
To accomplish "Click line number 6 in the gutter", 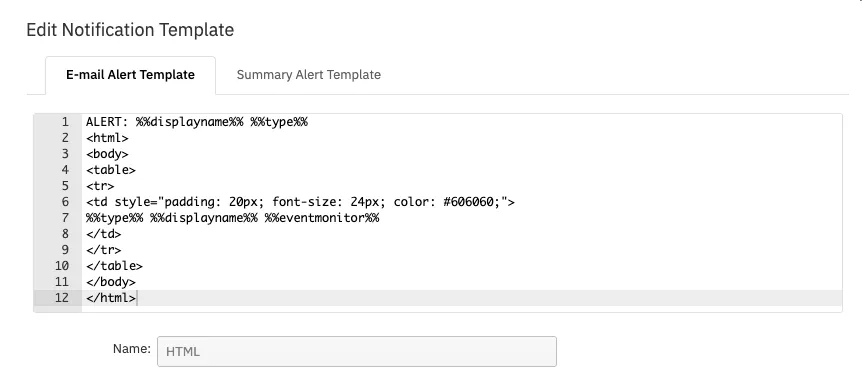I will coord(65,202).
